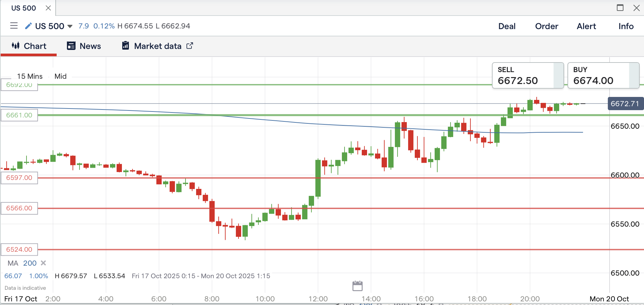Select the 6661.00 green level line label

tap(19, 115)
